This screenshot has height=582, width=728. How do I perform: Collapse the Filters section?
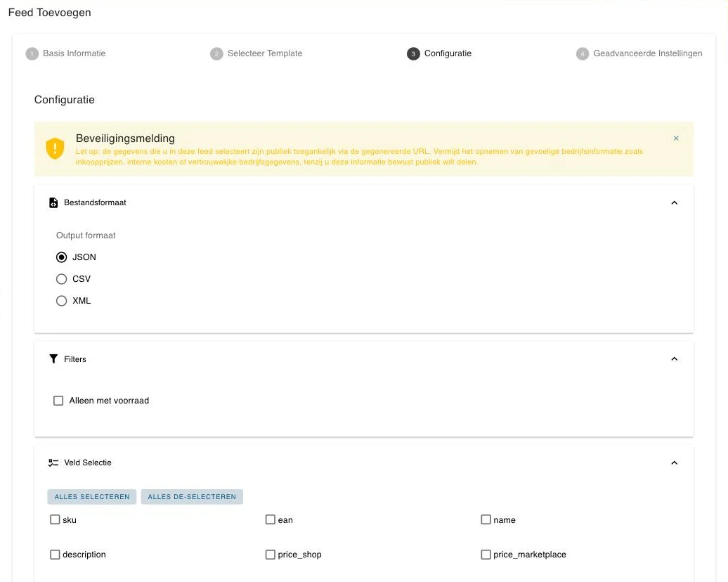tap(674, 358)
